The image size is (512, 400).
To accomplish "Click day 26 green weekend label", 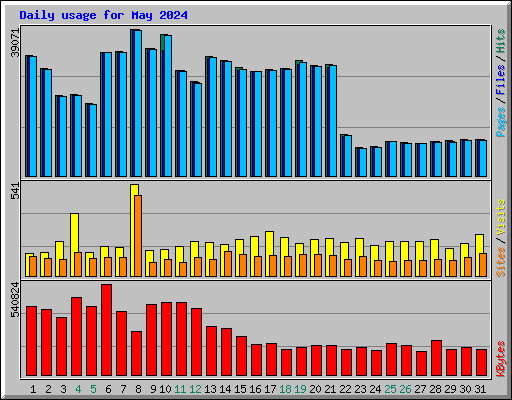I will click(405, 389).
